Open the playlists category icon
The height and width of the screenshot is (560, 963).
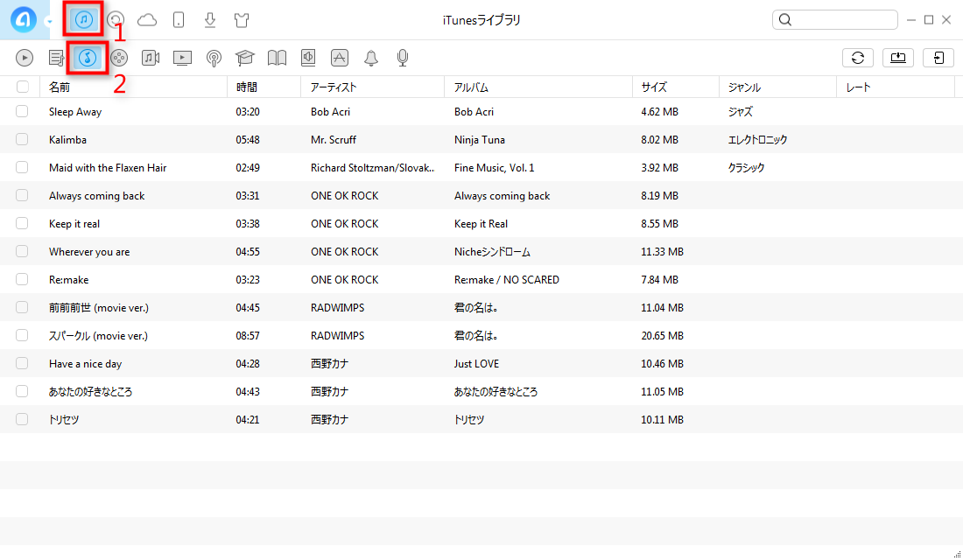pos(57,58)
